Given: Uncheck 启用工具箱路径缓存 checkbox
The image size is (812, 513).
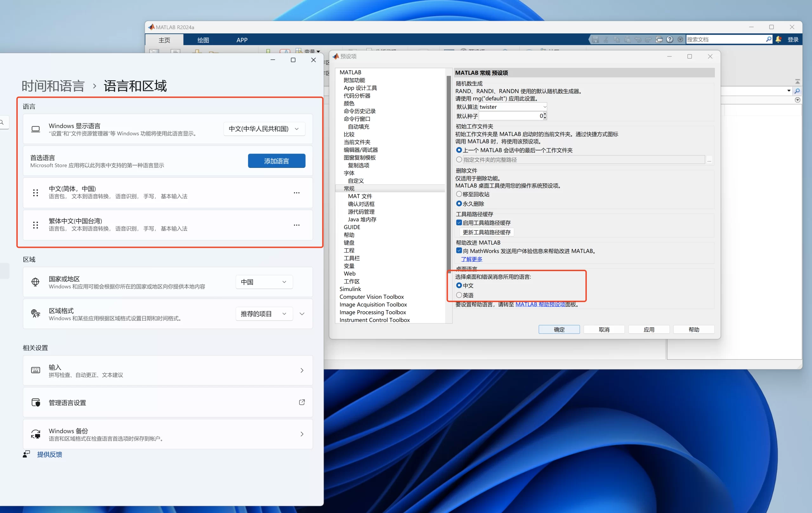Looking at the screenshot, I should click(459, 223).
